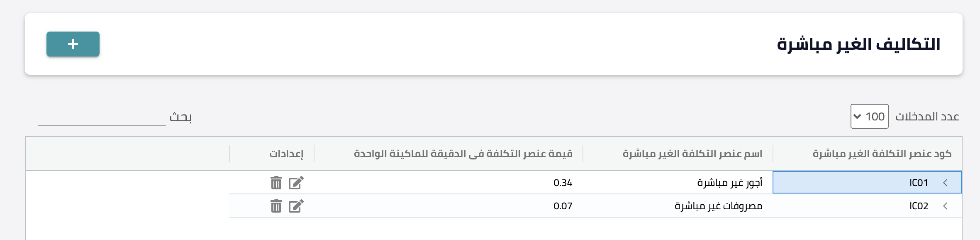Focus the بحث search field

click(102, 117)
